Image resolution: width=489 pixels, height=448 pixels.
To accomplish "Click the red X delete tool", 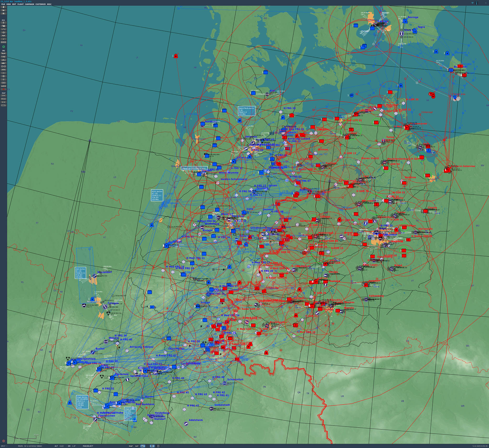I will [x=3, y=89].
